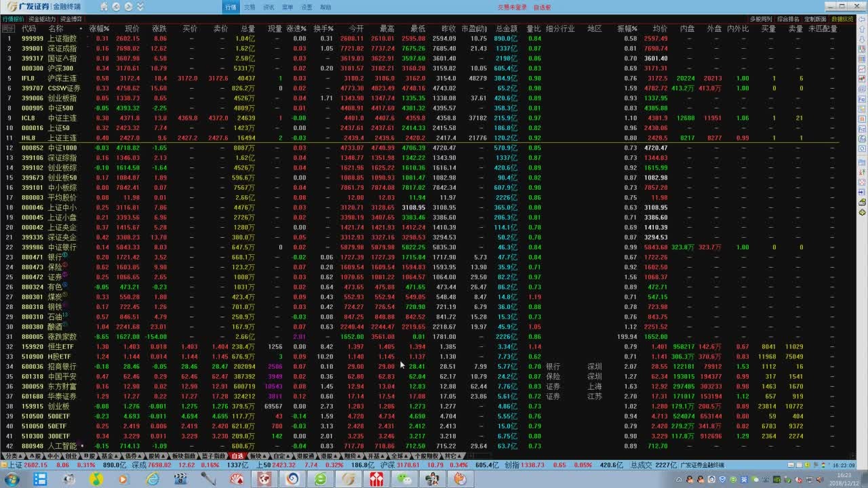Click the 数据纵览 button

[842, 19]
